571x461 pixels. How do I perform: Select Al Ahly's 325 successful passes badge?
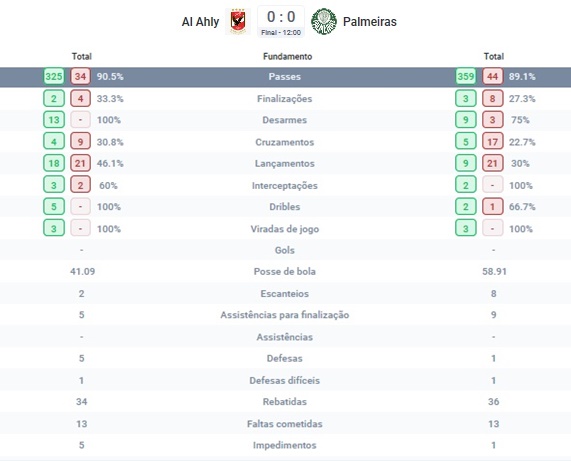coord(54,76)
